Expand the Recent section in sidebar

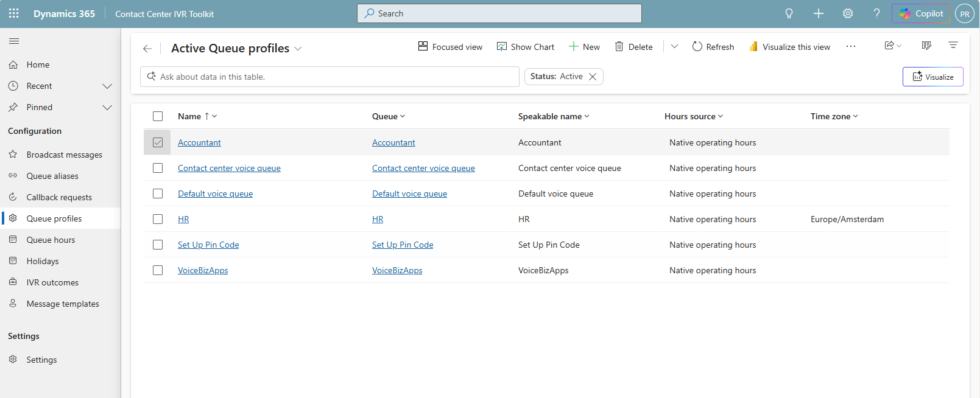tap(107, 86)
